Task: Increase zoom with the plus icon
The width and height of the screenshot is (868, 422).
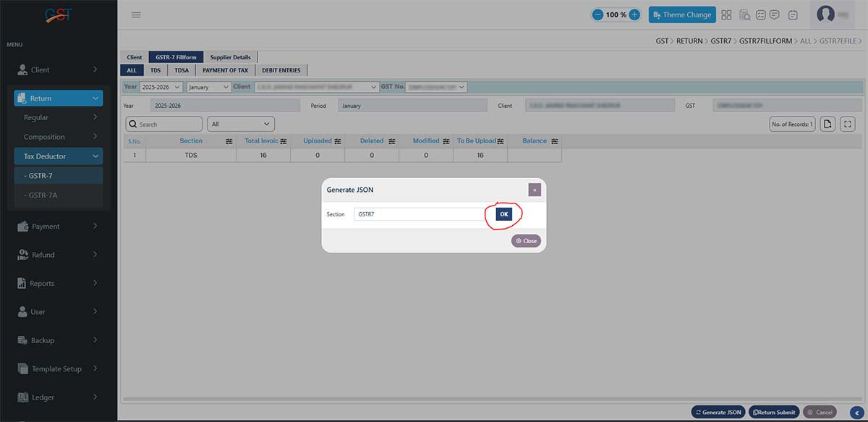Action: (x=634, y=14)
